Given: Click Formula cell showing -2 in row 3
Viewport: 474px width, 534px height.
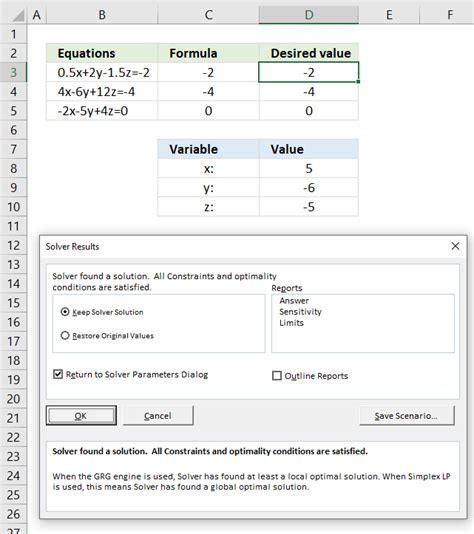Looking at the screenshot, I should (x=208, y=72).
